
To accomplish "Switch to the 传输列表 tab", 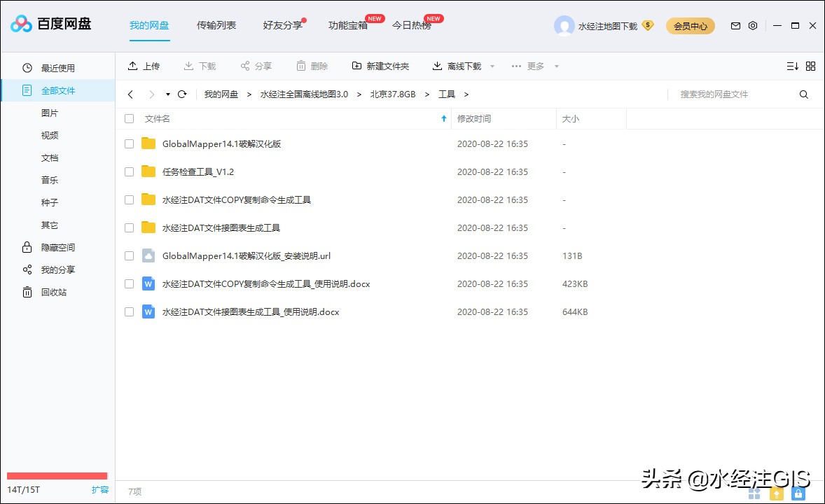I will (216, 24).
